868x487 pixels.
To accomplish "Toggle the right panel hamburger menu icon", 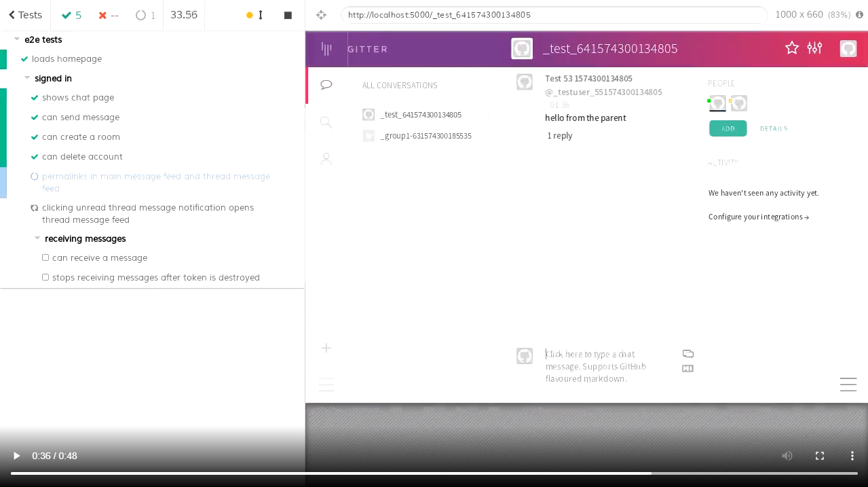I will [848, 384].
